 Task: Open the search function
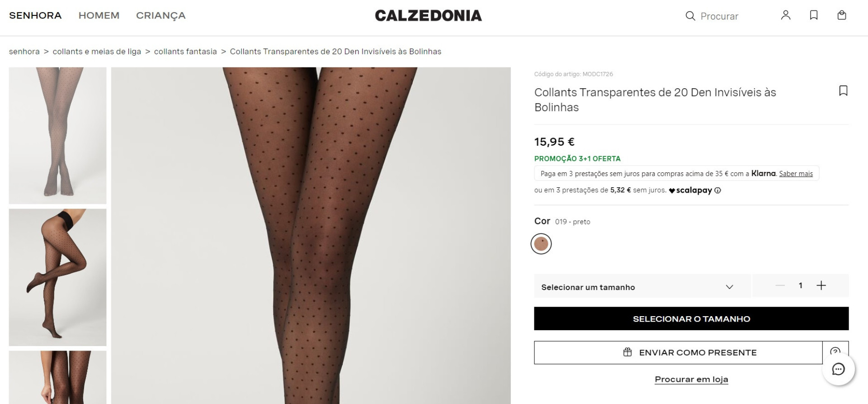click(690, 16)
